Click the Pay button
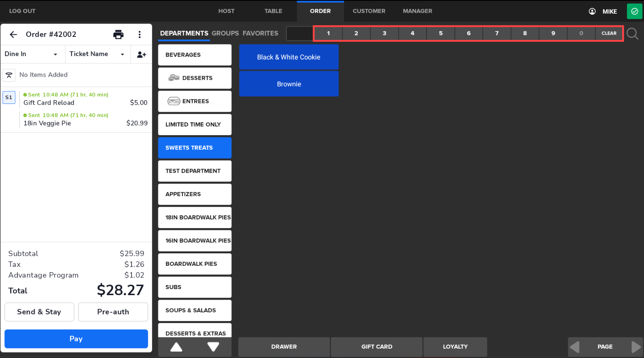Viewport: 644px width, 358px height. tap(76, 339)
